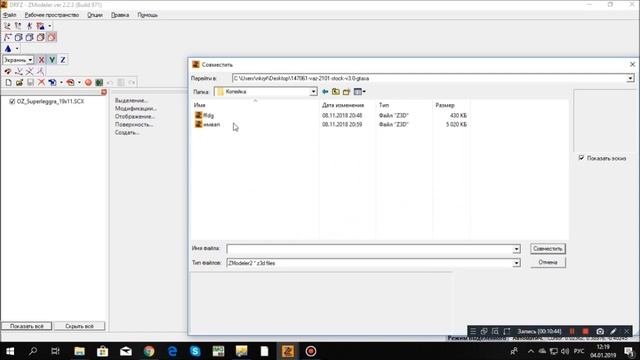Open the Рабочее пространство menu
Viewport: 640px width, 360px height.
point(52,15)
